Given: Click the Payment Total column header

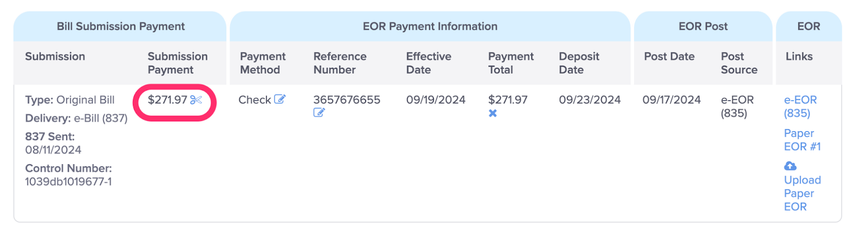Looking at the screenshot, I should [x=510, y=63].
